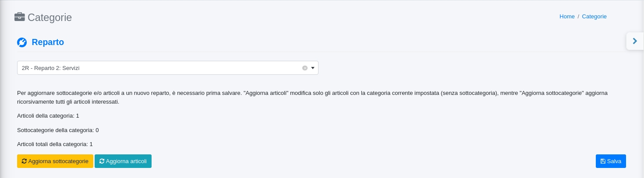Clear the selected Reparto with the x icon
This screenshot has width=644, height=178.
305,68
